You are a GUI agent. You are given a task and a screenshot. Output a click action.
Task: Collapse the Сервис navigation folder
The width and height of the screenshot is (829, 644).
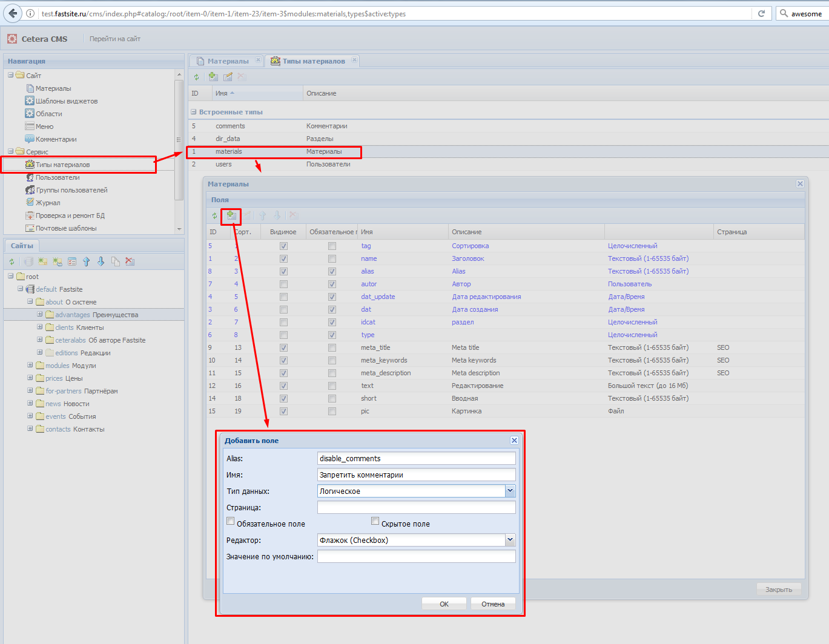[11, 151]
